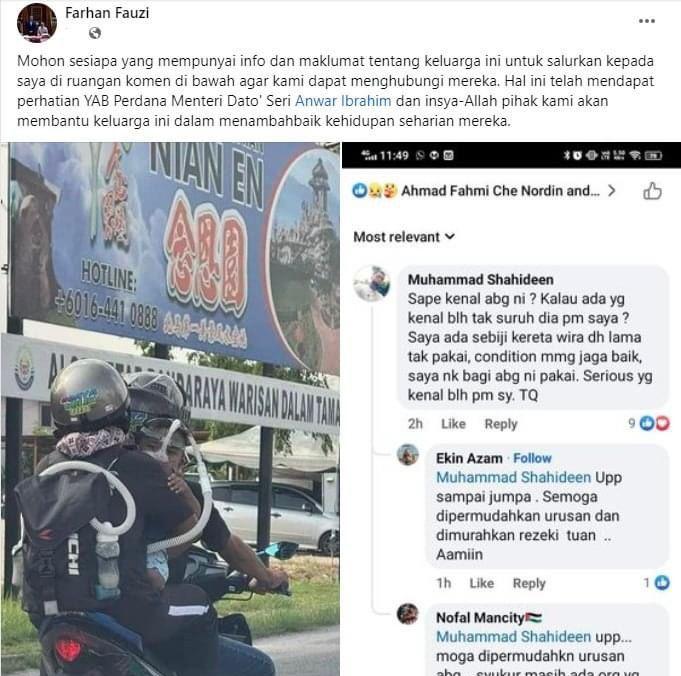
Task: View the like reaction on Ekin Azam's reply
Action: pos(657,583)
